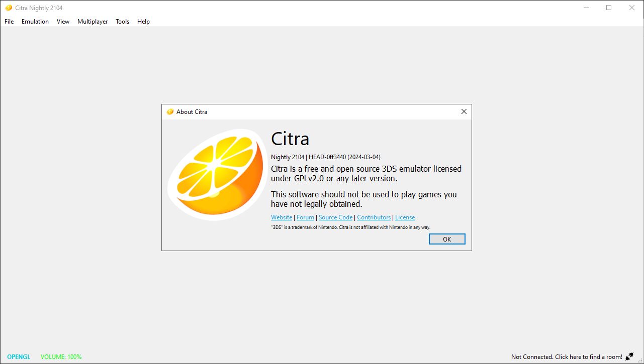Image resolution: width=644 pixels, height=364 pixels.
Task: Open the View menu
Action: (x=63, y=22)
